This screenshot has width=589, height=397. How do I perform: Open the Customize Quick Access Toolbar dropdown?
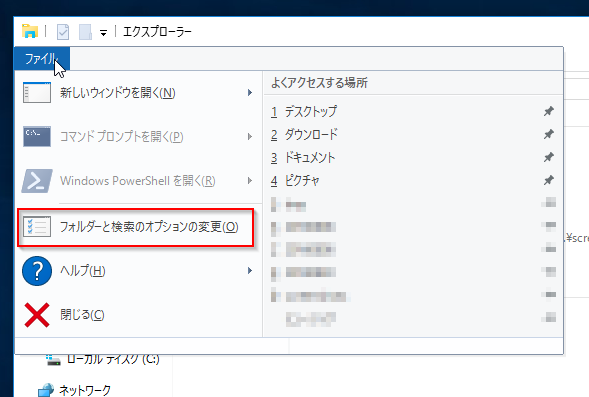(103, 33)
